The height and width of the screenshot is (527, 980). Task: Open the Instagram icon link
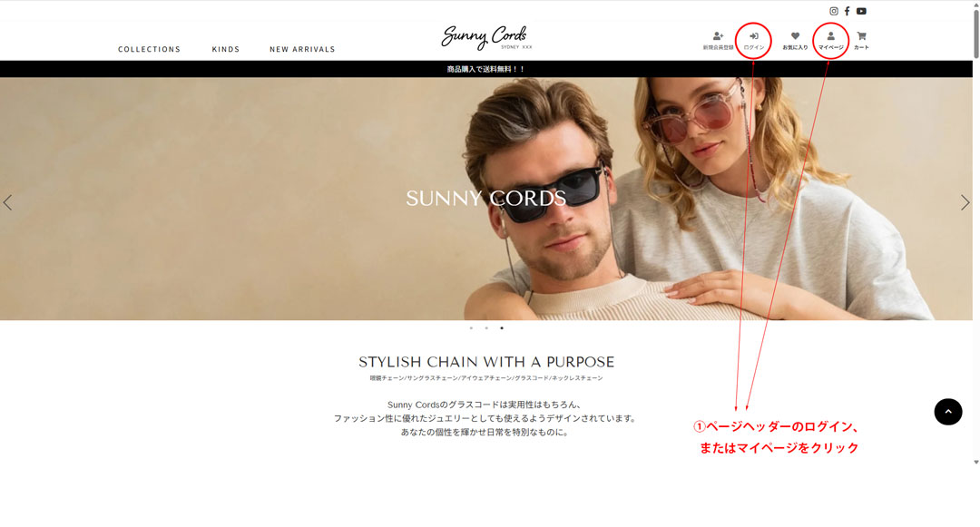click(833, 11)
